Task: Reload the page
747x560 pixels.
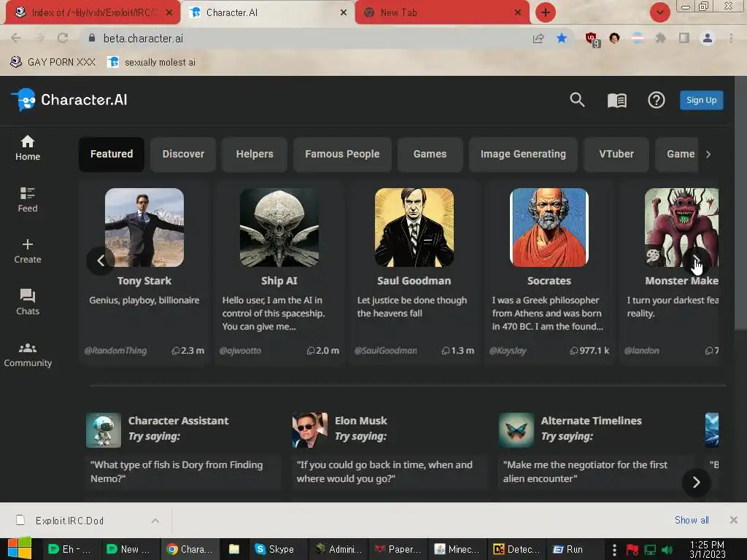Action: [63, 38]
